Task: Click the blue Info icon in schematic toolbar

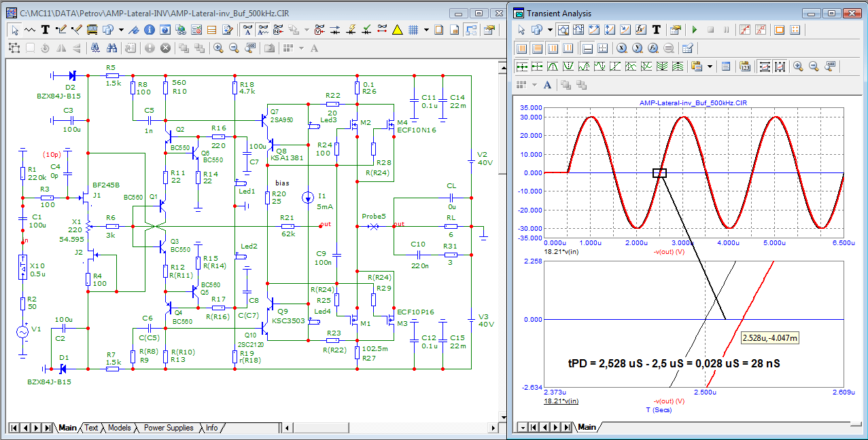Action: [x=149, y=30]
